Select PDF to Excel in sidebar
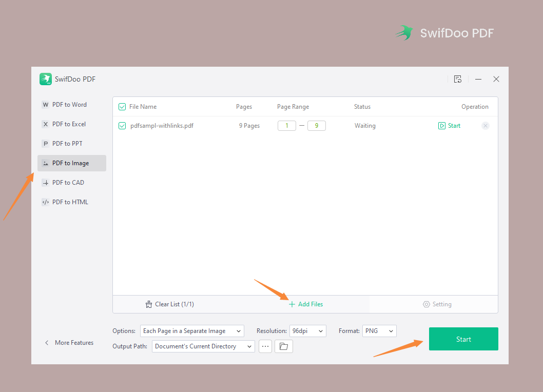The image size is (543, 392). (72, 124)
